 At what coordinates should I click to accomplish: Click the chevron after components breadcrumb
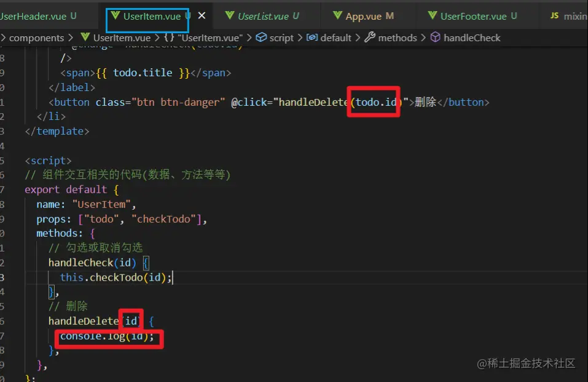71,38
